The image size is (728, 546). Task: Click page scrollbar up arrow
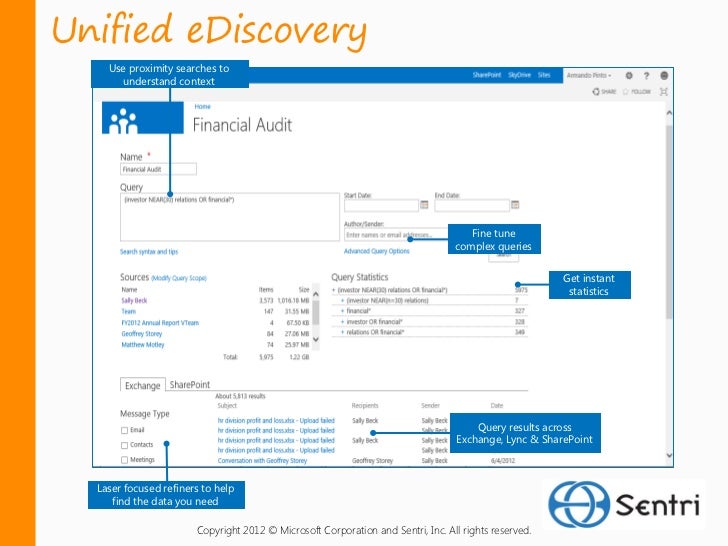click(669, 113)
